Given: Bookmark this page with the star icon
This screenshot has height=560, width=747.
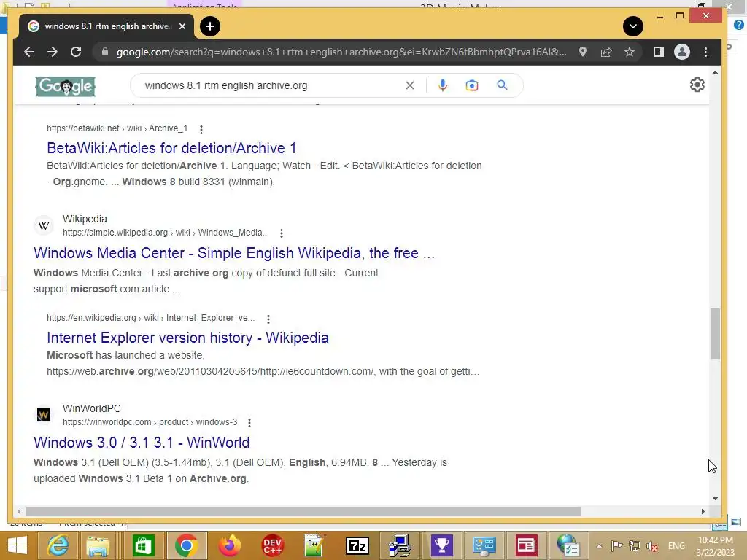Looking at the screenshot, I should tap(630, 52).
